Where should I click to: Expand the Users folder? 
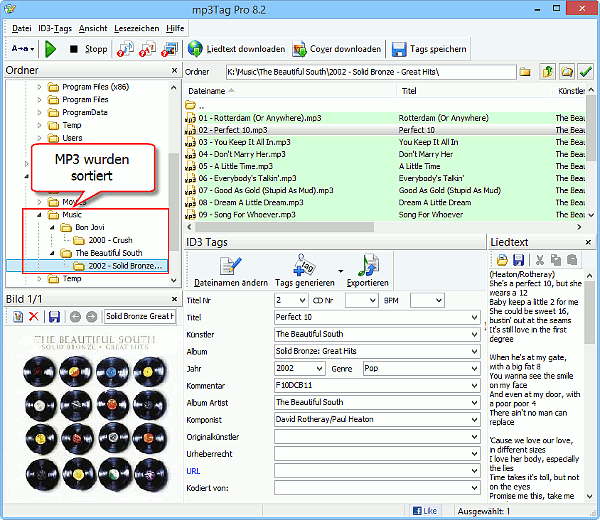[39, 138]
